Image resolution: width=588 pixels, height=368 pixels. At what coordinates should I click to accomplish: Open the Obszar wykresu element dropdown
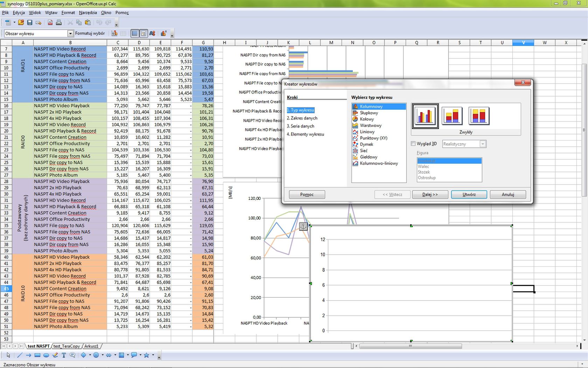coord(70,33)
